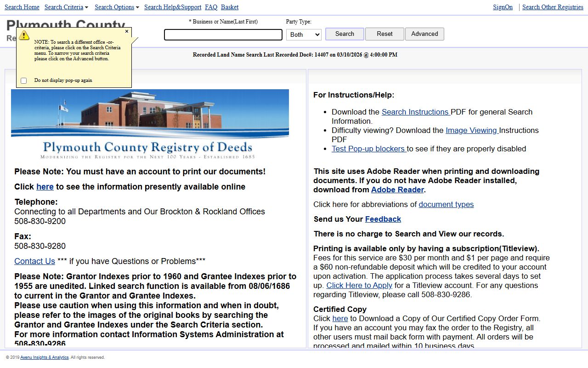
Task: Download the Search Instructions PDF
Action: tap(415, 112)
